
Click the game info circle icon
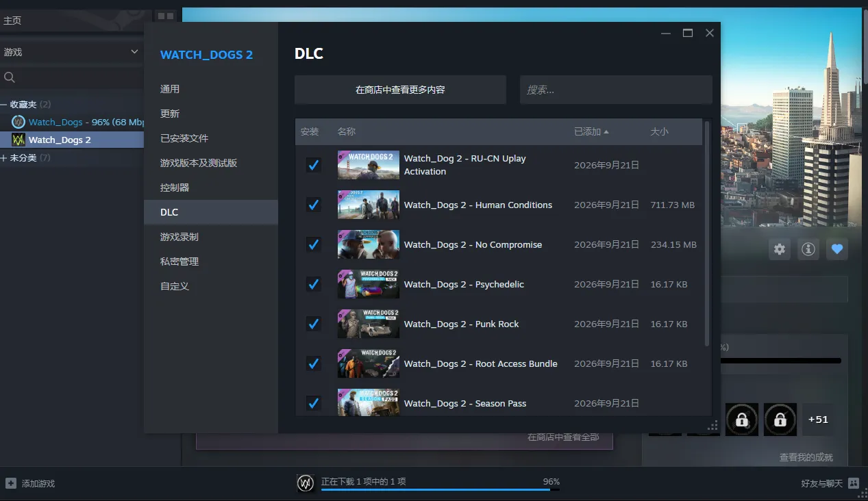click(808, 249)
